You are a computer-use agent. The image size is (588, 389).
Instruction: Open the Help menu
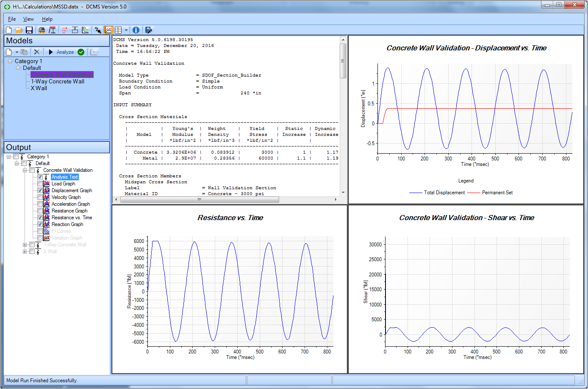47,19
